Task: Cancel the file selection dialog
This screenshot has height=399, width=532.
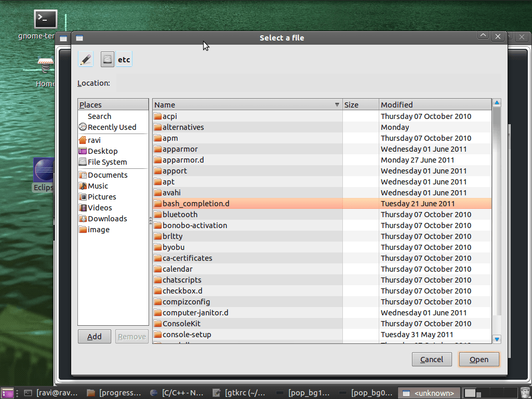Action: point(431,360)
